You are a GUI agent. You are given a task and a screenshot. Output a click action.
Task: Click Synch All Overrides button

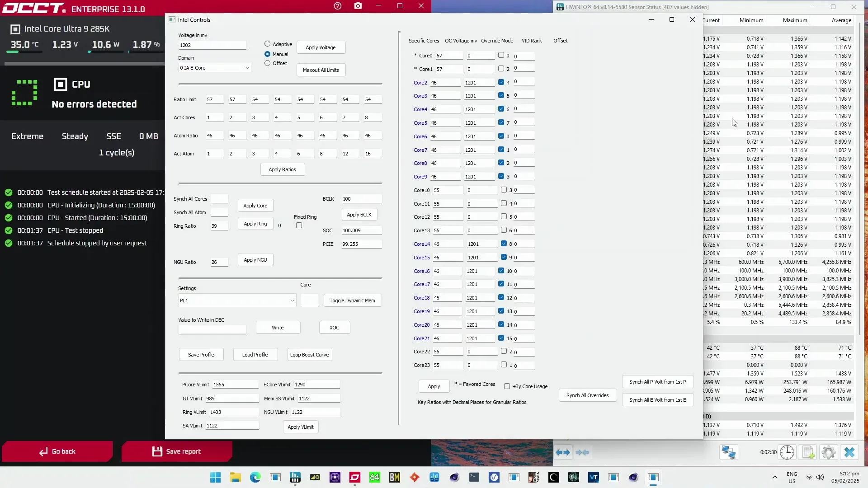click(587, 395)
